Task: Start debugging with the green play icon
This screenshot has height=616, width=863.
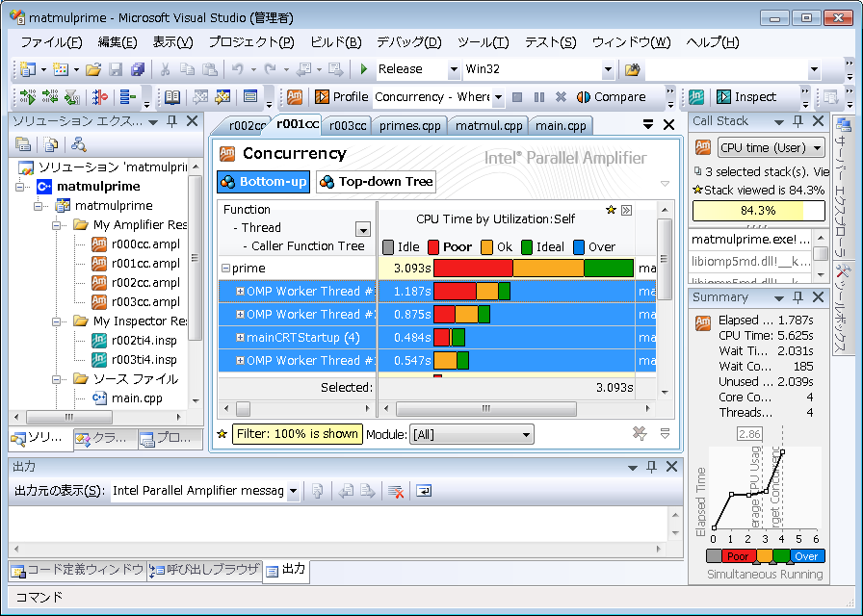Action: [363, 69]
